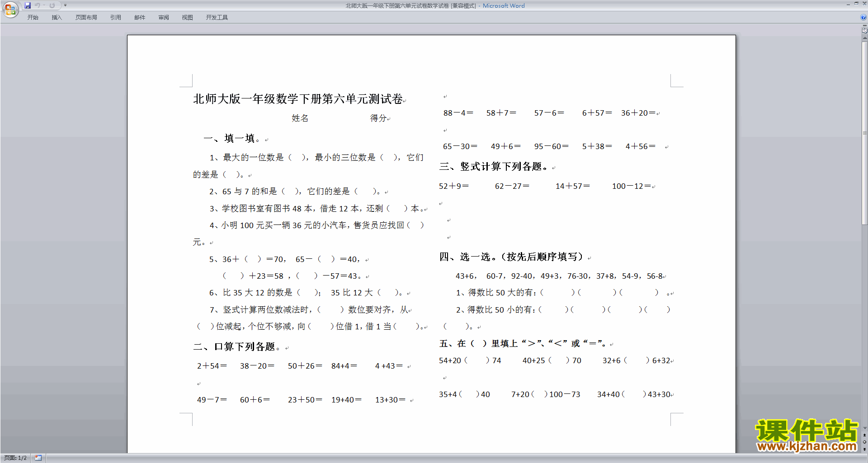Click the problem 36＋20＝
The image size is (868, 463).
638,113
